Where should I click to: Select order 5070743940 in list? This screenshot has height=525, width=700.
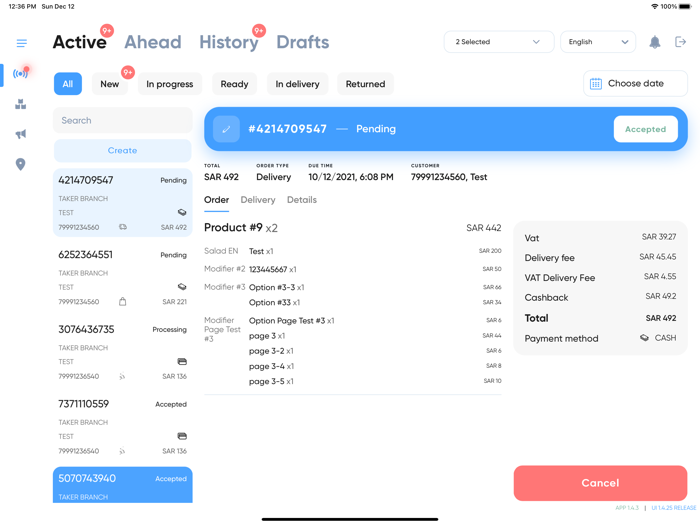123,485
